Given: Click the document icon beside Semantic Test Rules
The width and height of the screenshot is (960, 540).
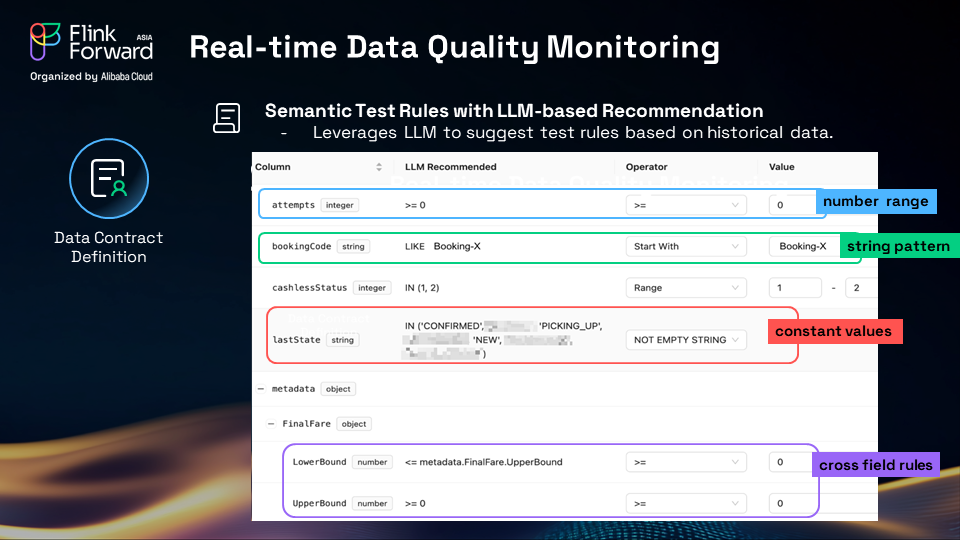Looking at the screenshot, I should point(227,118).
